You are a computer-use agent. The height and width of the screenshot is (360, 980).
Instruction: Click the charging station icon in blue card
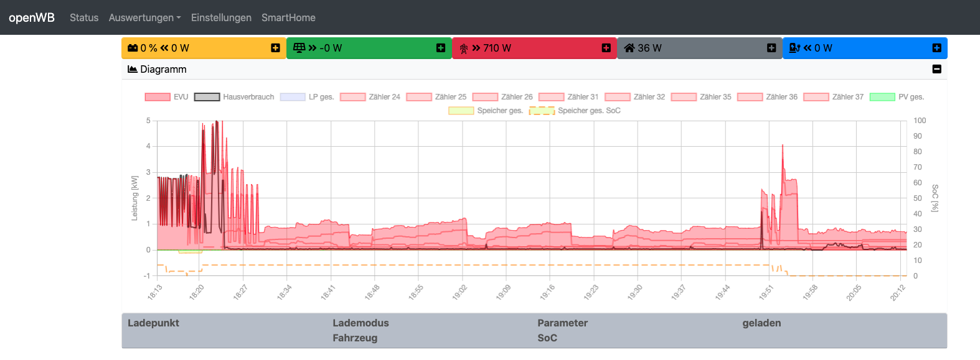coord(794,48)
